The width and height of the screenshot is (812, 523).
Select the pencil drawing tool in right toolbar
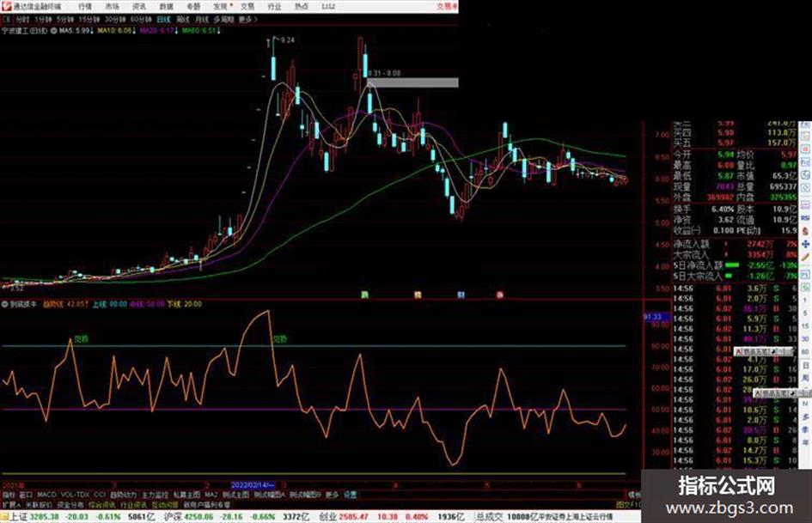(x=805, y=257)
